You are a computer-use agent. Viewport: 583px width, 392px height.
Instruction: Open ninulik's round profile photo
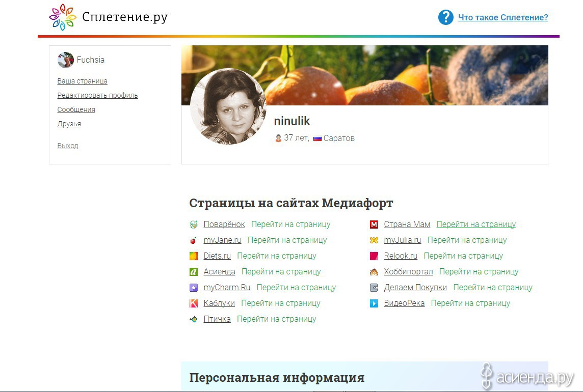click(x=228, y=106)
